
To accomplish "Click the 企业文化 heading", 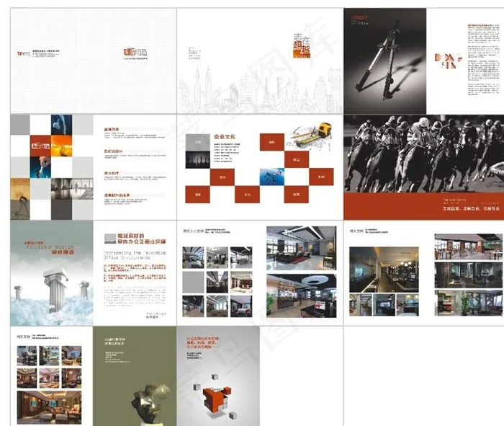I will pos(225,137).
